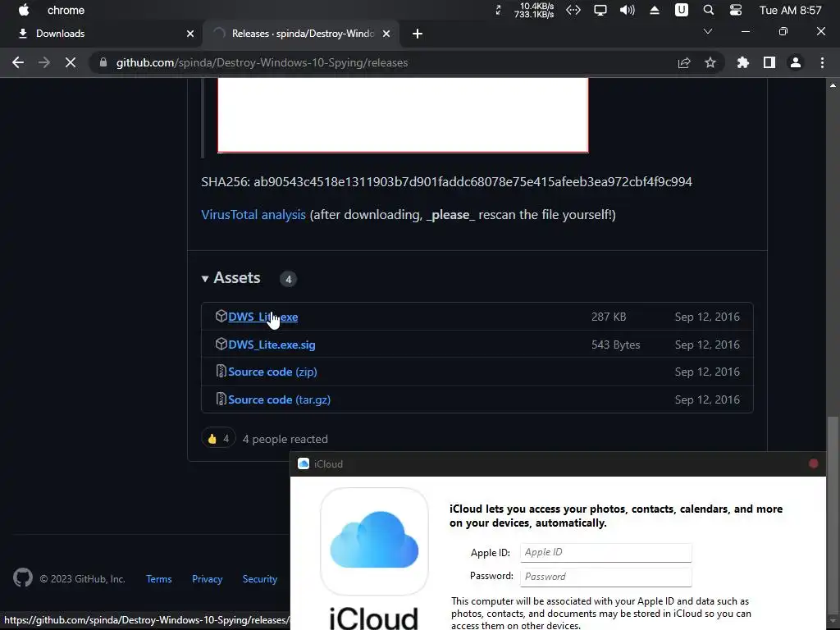Click the Apple ID field in iCloud

pos(606,552)
